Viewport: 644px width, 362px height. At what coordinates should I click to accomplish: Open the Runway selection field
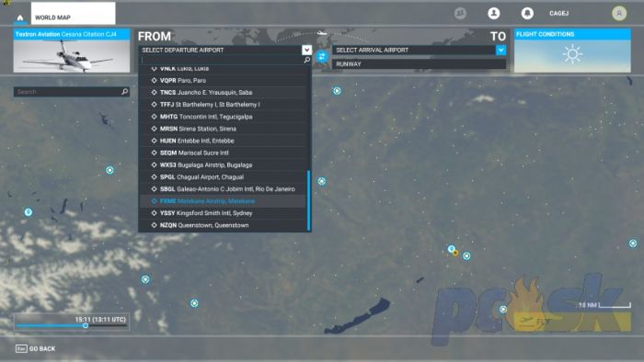419,64
